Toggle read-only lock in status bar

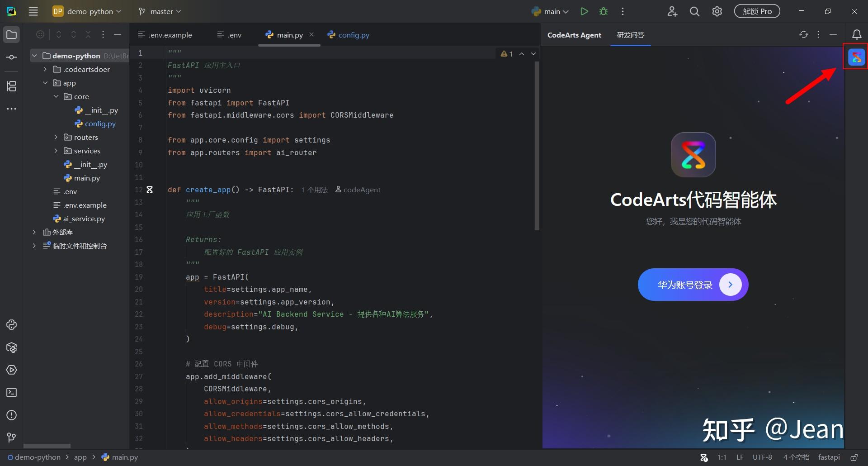[854, 457]
